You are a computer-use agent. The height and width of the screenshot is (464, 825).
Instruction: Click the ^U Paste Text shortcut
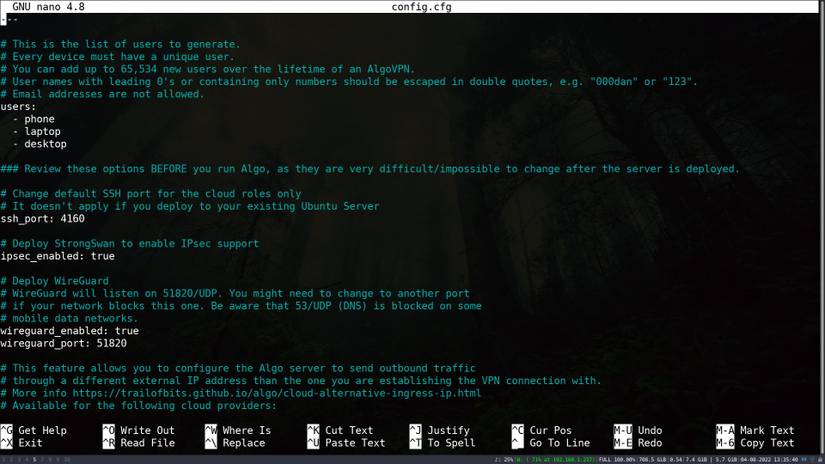(x=346, y=443)
